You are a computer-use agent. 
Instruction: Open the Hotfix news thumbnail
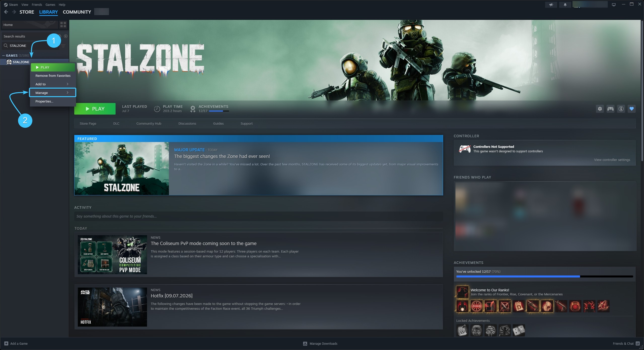pos(112,307)
